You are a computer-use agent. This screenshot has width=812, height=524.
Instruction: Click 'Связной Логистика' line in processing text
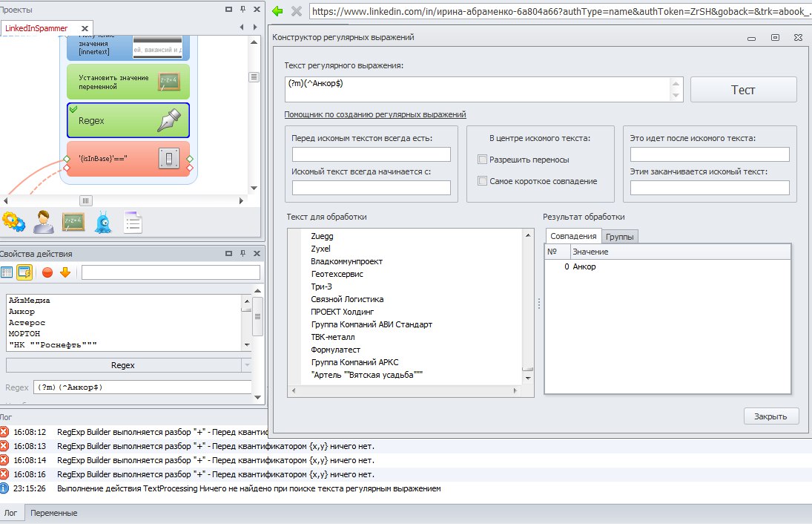click(x=347, y=299)
